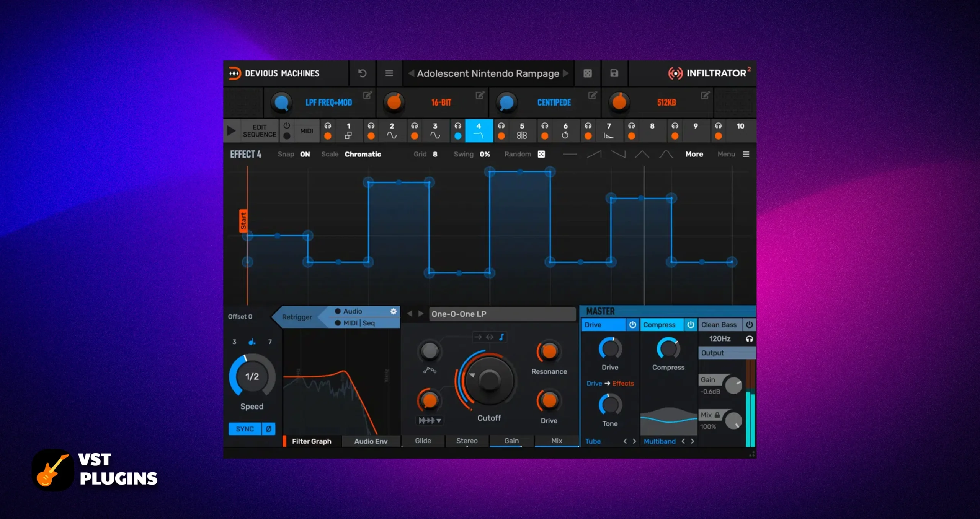This screenshot has width=980, height=519.
Task: Toggle the SYNC button
Action: [245, 429]
